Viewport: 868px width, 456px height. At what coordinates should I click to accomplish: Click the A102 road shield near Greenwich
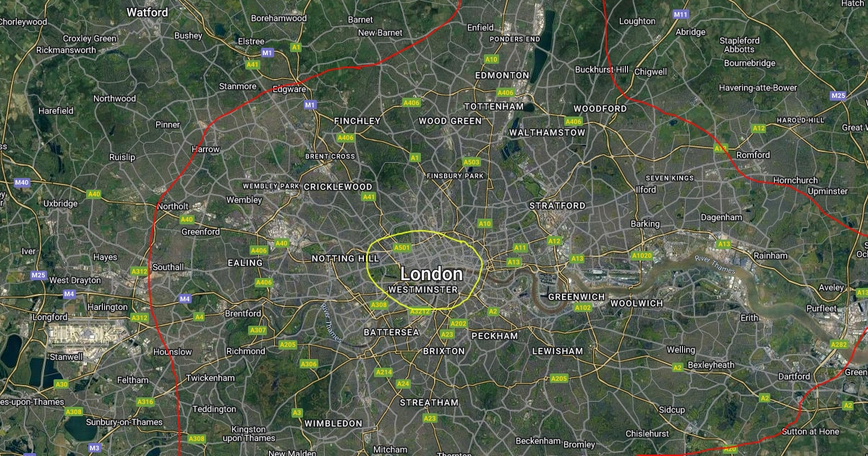coord(583,308)
